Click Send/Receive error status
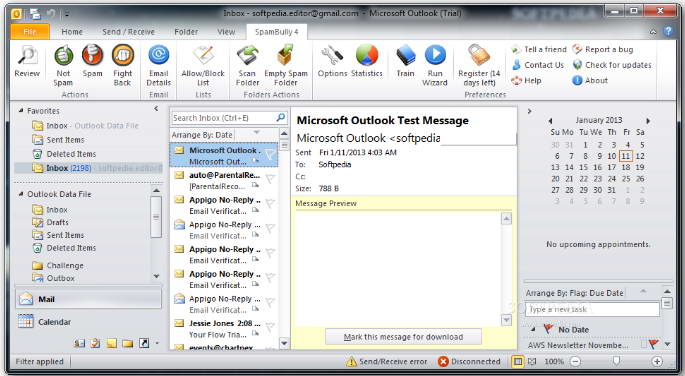 (387, 362)
